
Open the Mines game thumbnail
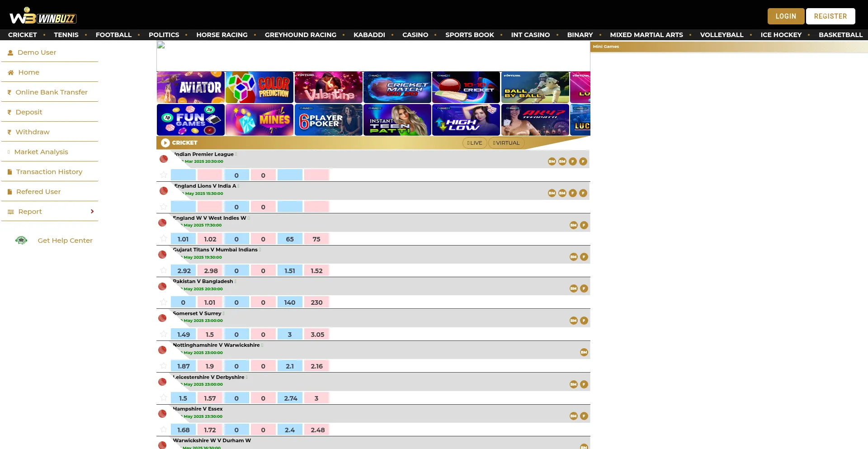coord(259,120)
